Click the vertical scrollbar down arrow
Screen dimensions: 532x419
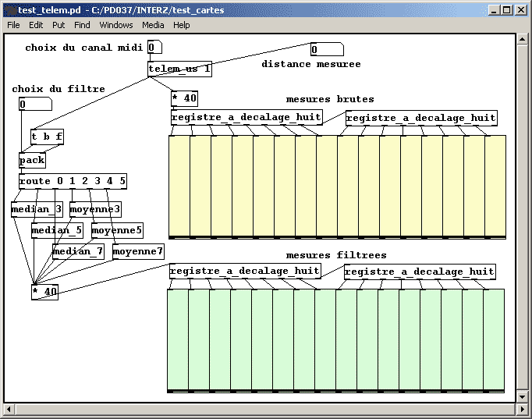[522, 397]
